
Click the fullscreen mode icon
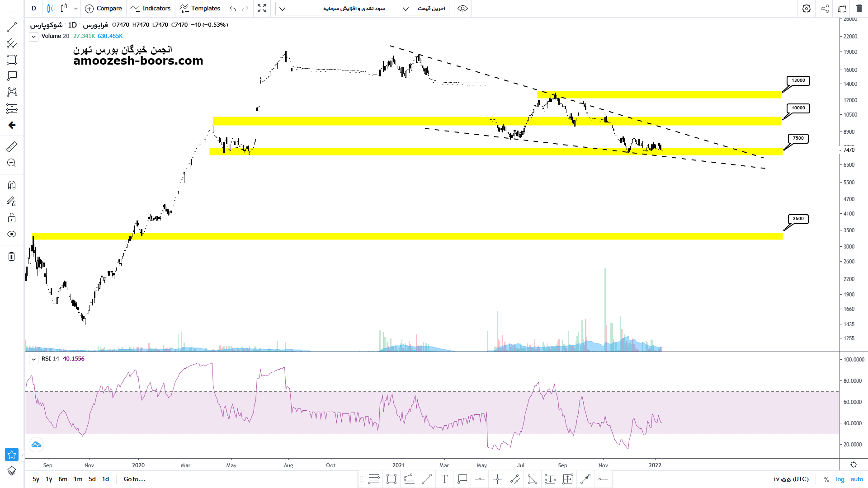tap(262, 9)
